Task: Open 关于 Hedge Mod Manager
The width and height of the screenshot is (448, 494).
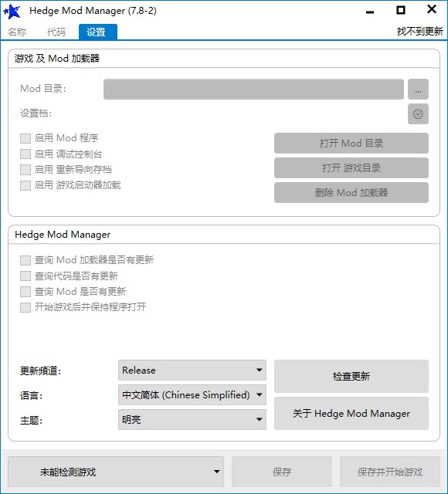Action: point(351,414)
